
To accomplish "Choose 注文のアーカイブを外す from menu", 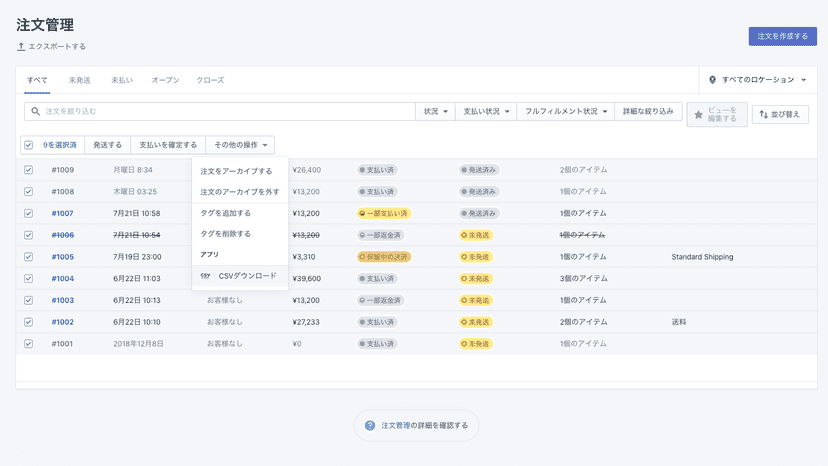I will click(x=240, y=192).
